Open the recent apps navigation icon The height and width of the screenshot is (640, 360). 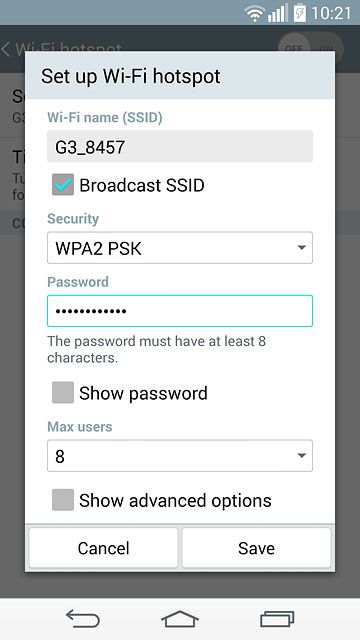click(x=277, y=618)
